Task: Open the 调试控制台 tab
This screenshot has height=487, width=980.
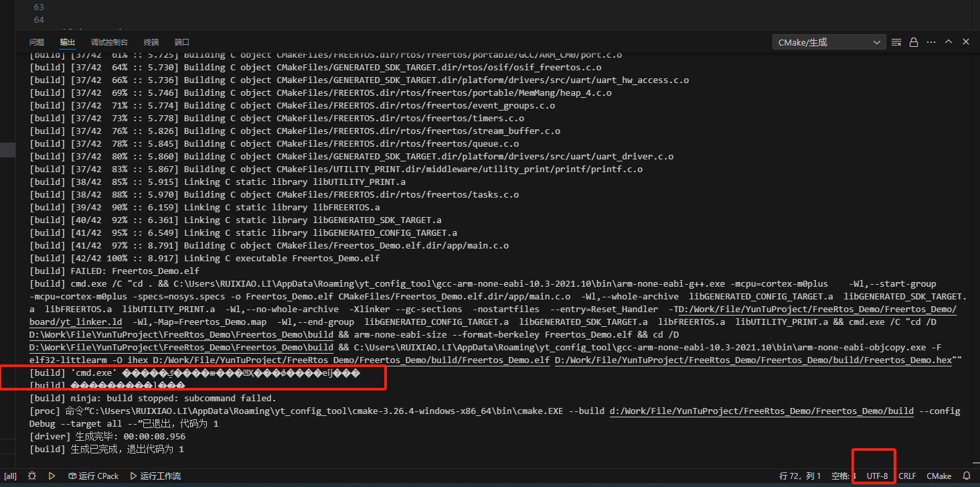Action: pos(109,42)
